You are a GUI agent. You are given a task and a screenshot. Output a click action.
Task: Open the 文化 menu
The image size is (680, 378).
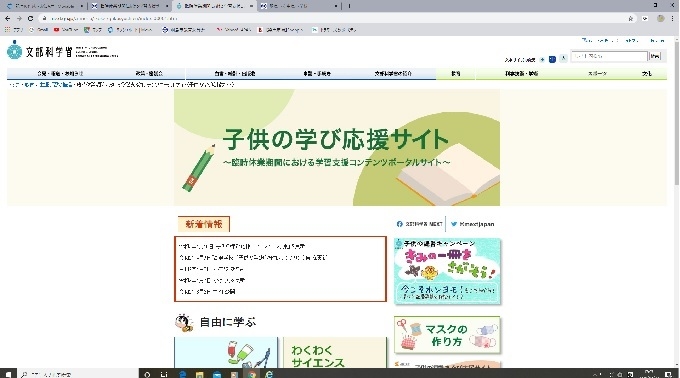(647, 74)
